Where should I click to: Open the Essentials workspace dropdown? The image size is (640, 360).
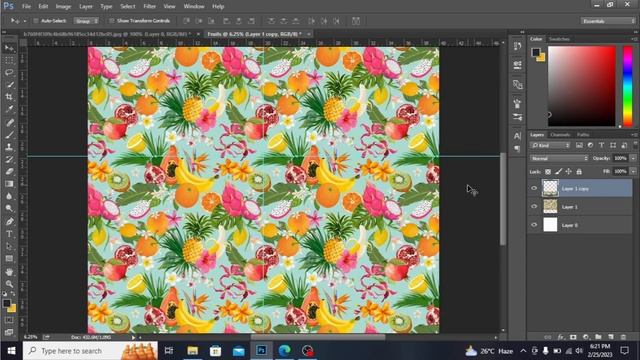[608, 21]
